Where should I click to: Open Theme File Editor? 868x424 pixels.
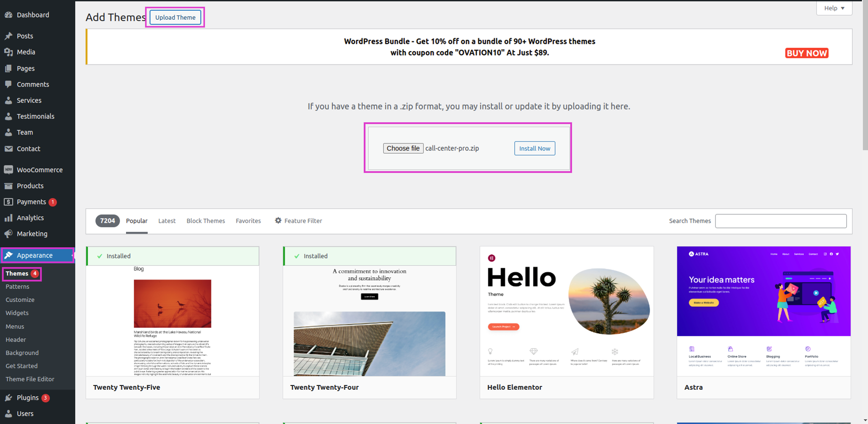coord(30,379)
